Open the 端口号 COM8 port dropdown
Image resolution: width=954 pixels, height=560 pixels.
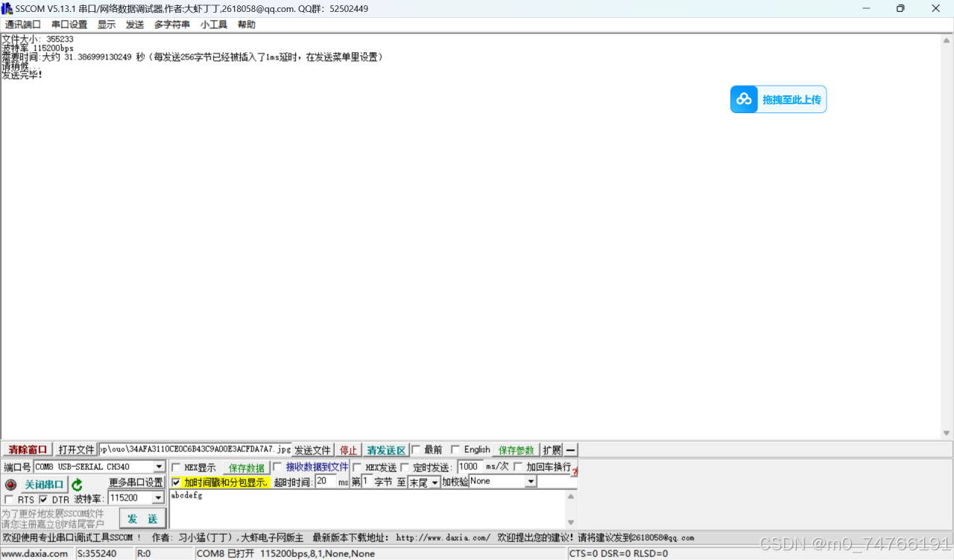coord(159,467)
